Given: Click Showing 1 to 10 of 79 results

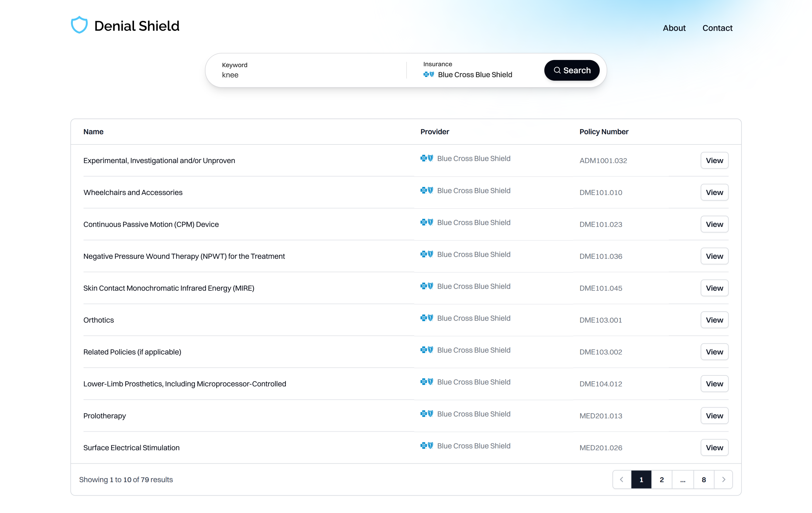Looking at the screenshot, I should 126,480.
